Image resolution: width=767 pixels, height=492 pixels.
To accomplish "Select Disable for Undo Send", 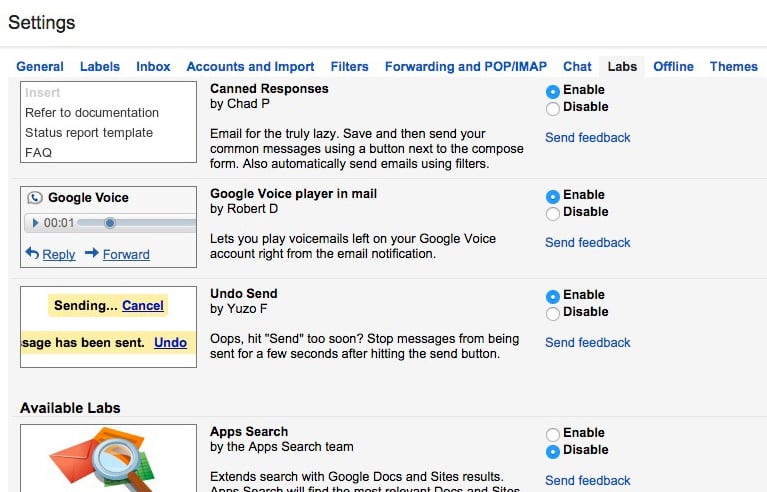I will (553, 313).
